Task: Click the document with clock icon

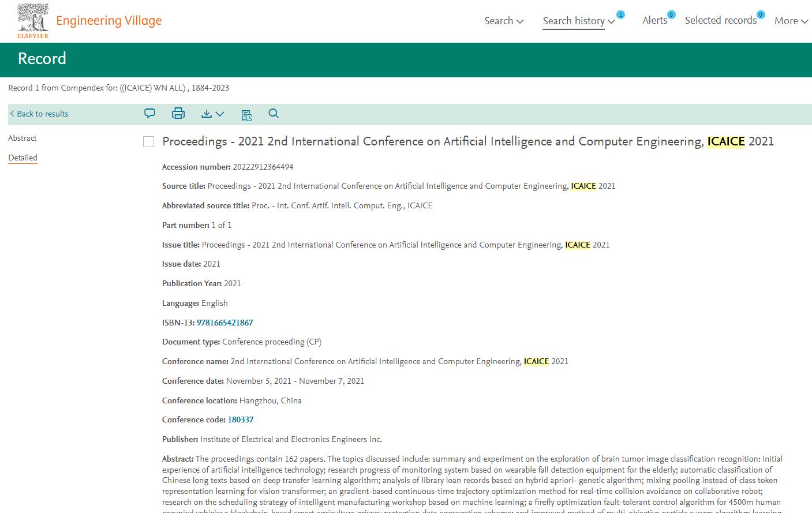Action: coord(246,115)
